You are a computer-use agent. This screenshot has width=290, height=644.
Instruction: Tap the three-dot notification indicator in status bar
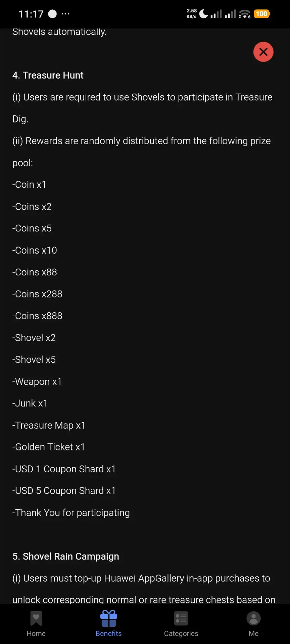pyautogui.click(x=66, y=14)
